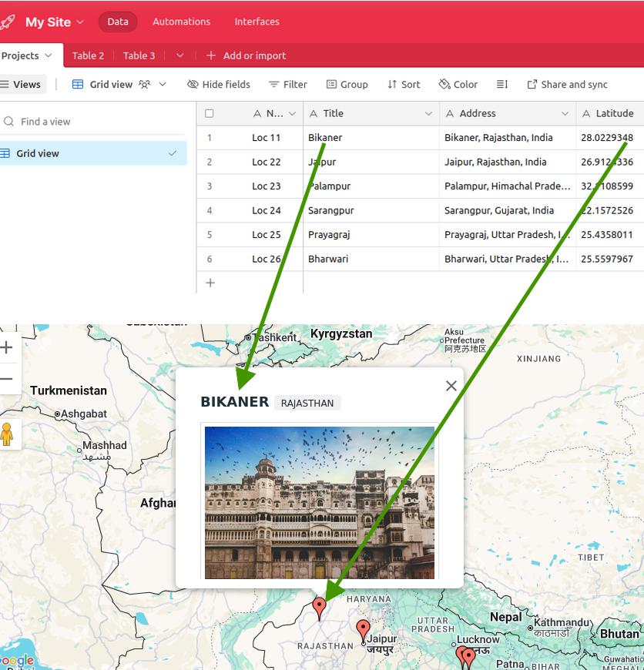
Task: Click the collaborators icon next to Grid view
Action: tap(145, 85)
